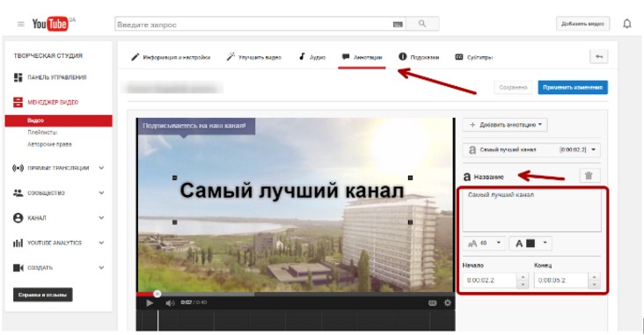Click the Подписывайтесь на наш канал annotation
The height and width of the screenshot is (335, 644).
click(x=196, y=126)
